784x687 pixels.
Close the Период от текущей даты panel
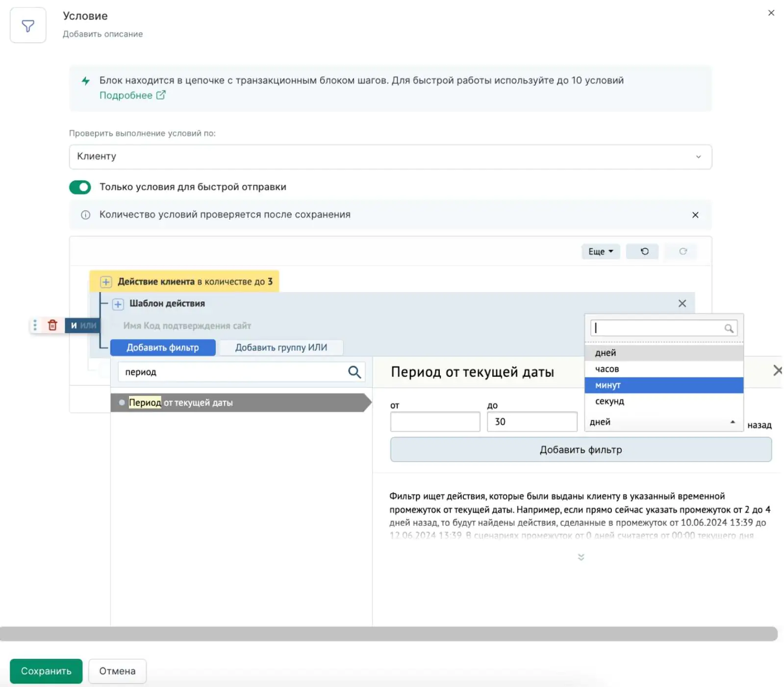(777, 370)
